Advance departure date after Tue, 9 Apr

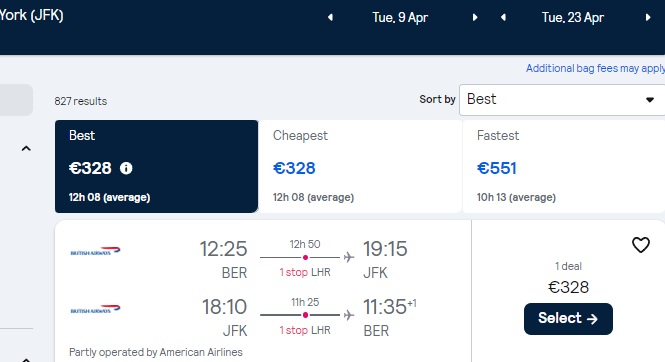tap(475, 17)
